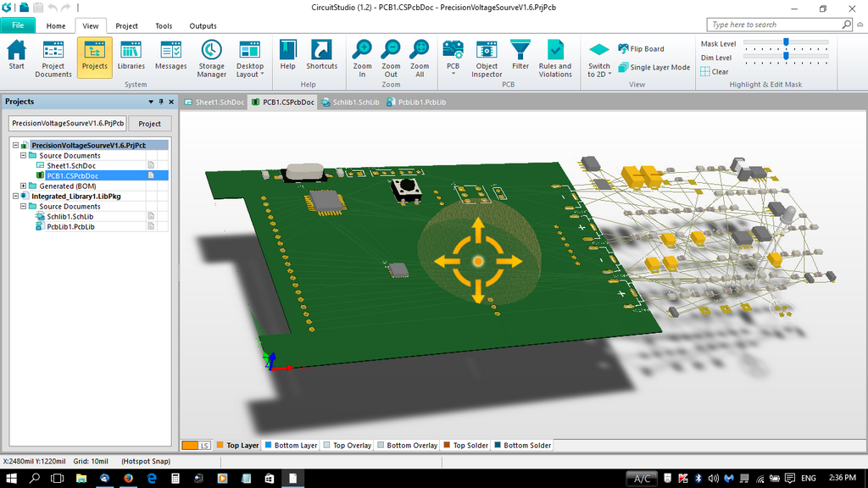Image resolution: width=868 pixels, height=488 pixels.
Task: Open Desktop Layout dropdown
Action: [x=250, y=58]
